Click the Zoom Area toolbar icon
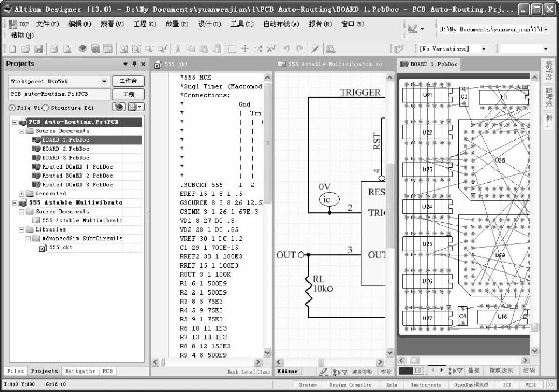The height and width of the screenshot is (392, 559). (x=137, y=48)
